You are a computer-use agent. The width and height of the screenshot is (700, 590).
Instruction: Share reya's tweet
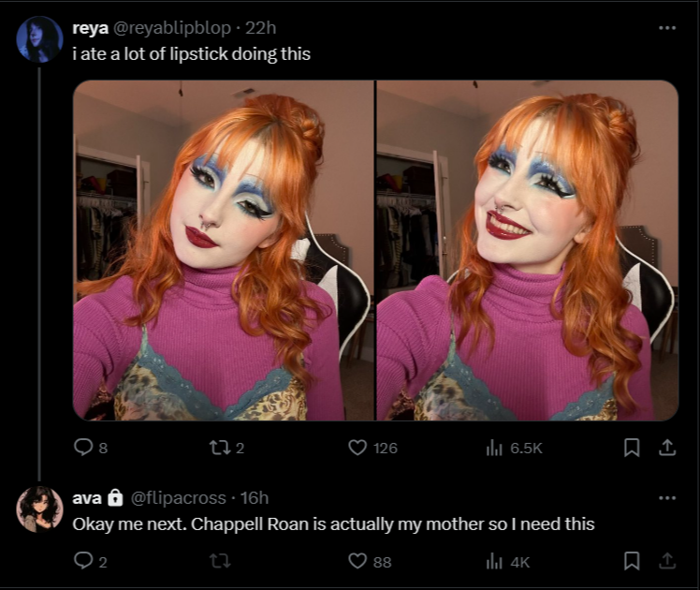tap(667, 448)
